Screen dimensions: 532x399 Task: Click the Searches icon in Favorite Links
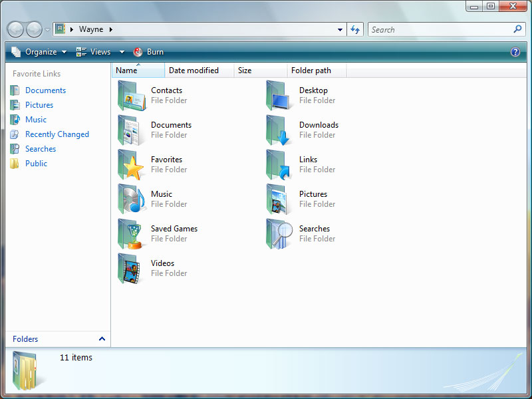point(15,149)
